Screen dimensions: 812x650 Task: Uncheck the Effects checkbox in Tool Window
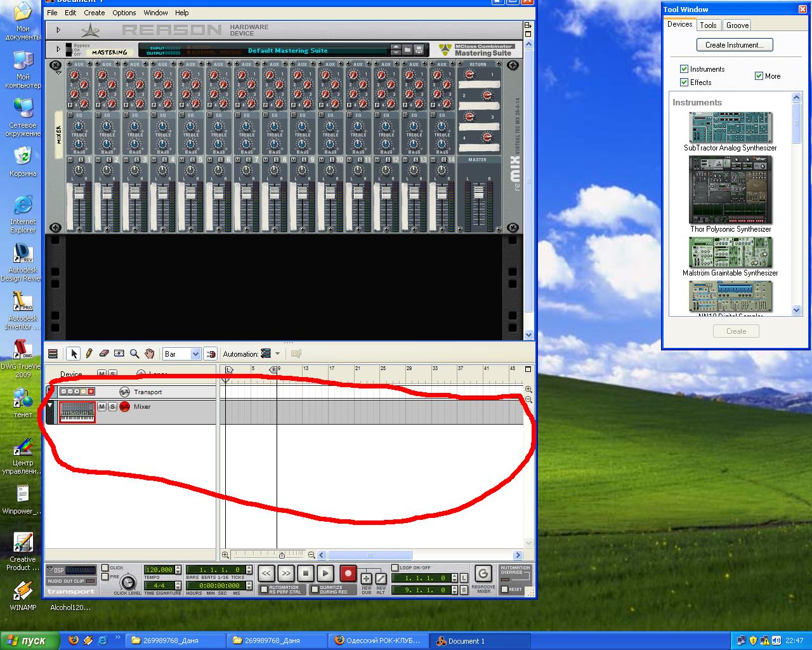click(x=684, y=83)
